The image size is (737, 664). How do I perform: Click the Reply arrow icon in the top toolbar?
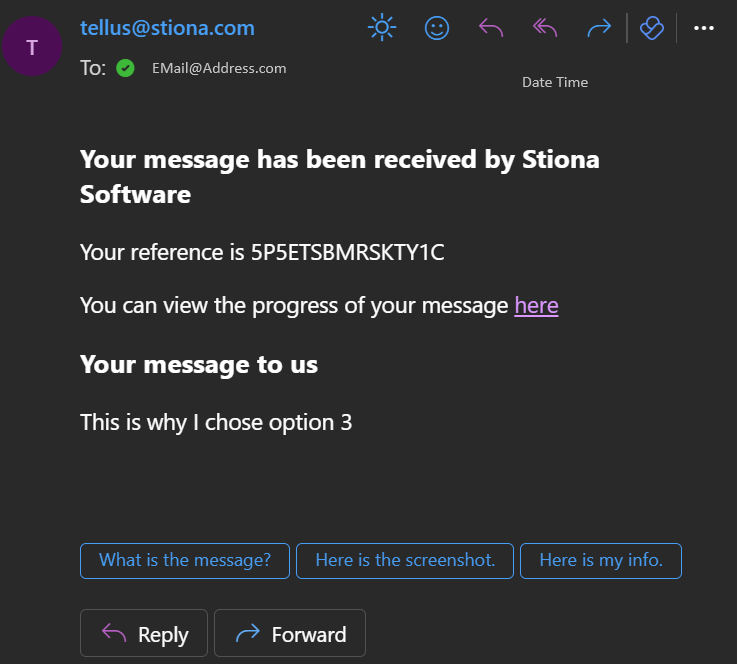coord(491,28)
